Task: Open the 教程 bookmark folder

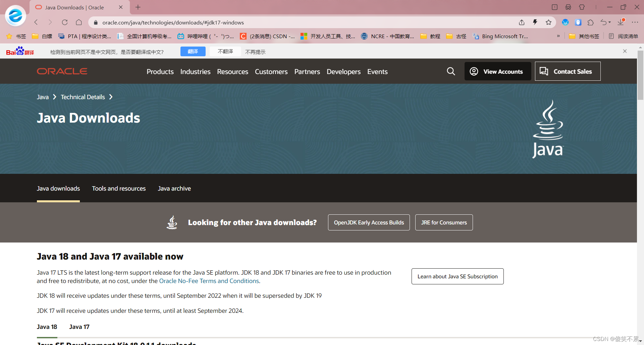Action: point(430,36)
